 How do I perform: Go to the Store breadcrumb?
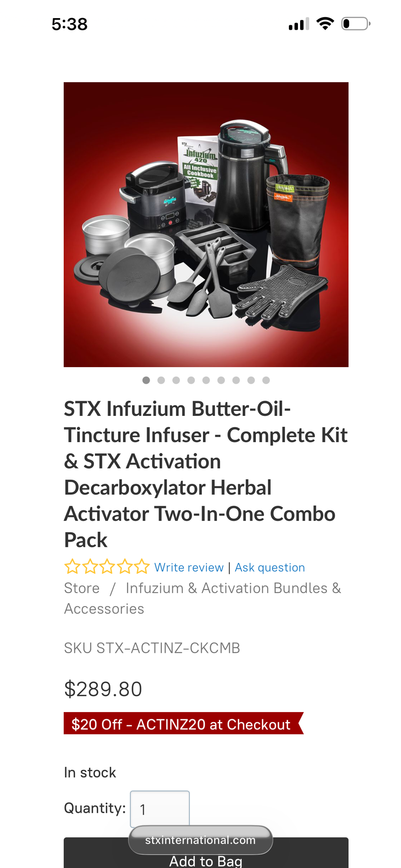(x=82, y=588)
